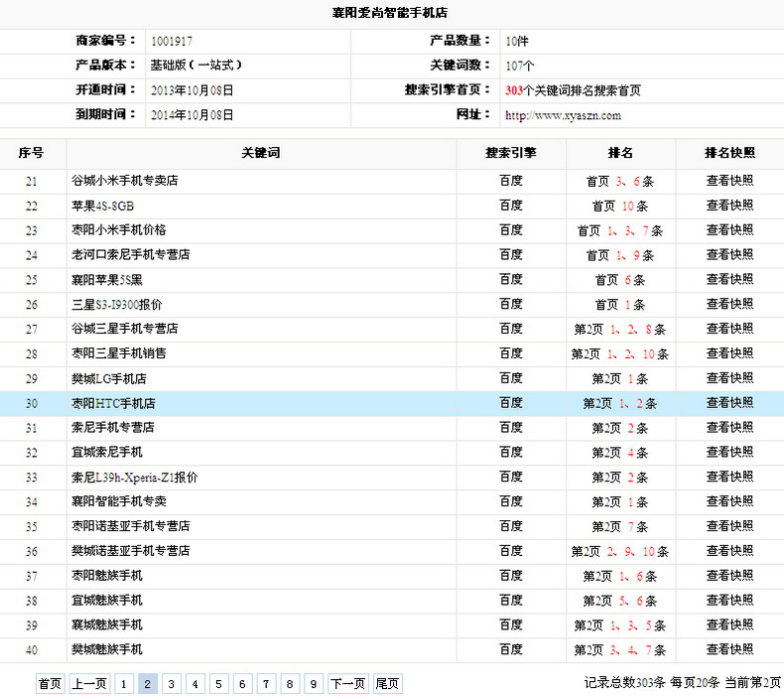
Task: Click ranking 第2页 2、9、10条 in row 36
Action: (620, 551)
